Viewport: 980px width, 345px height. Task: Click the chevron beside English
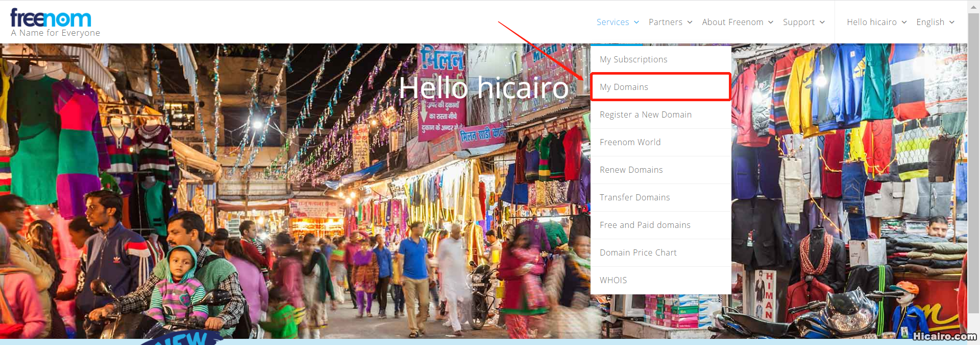[x=952, y=22]
